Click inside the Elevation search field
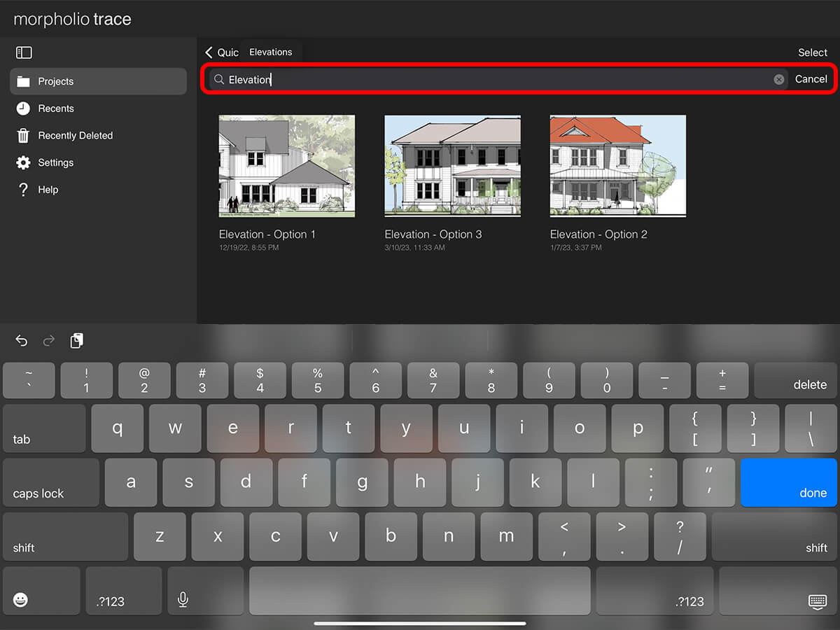840x630 pixels. click(490, 80)
